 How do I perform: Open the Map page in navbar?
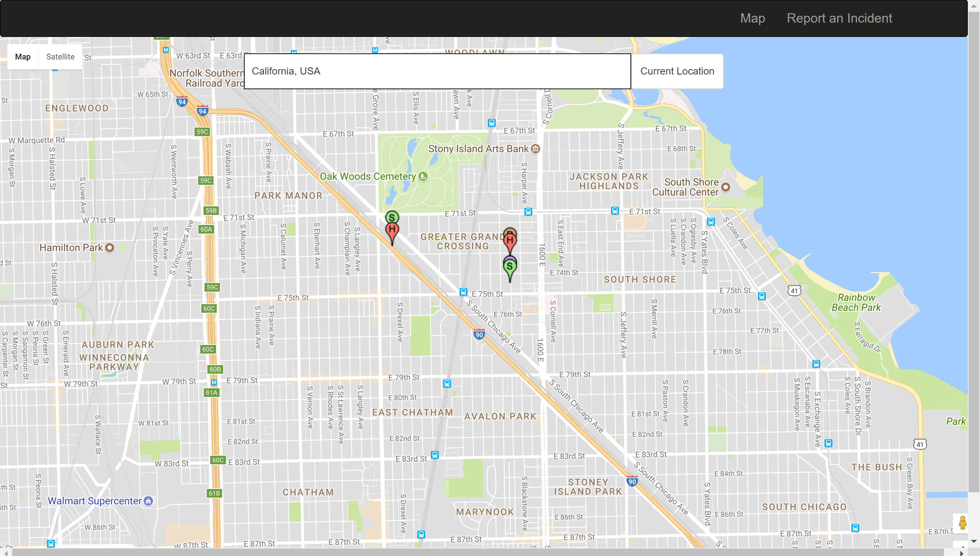(752, 18)
